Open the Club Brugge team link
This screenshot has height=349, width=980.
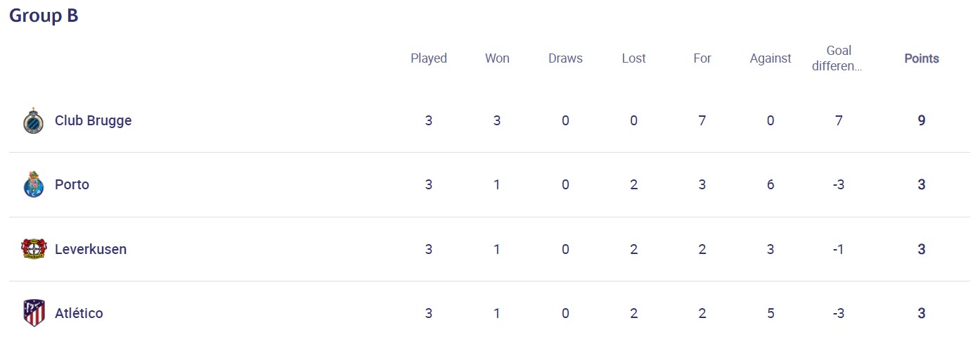pos(93,121)
